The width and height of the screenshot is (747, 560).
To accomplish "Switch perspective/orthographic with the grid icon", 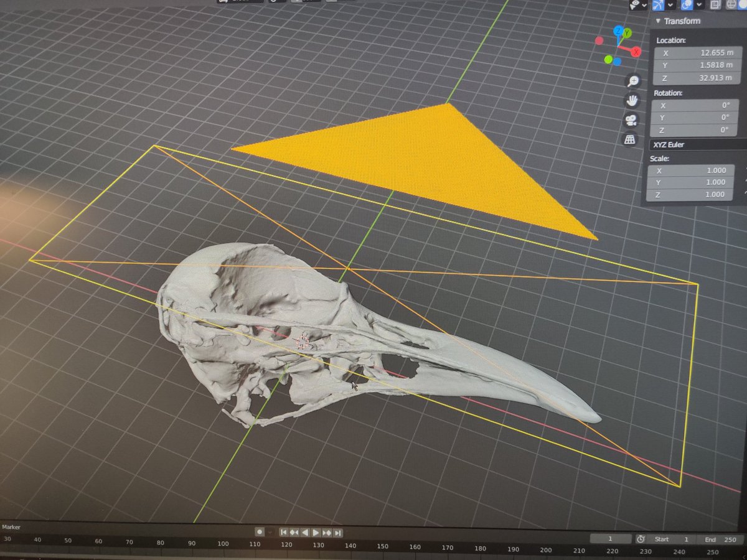I will click(x=631, y=139).
